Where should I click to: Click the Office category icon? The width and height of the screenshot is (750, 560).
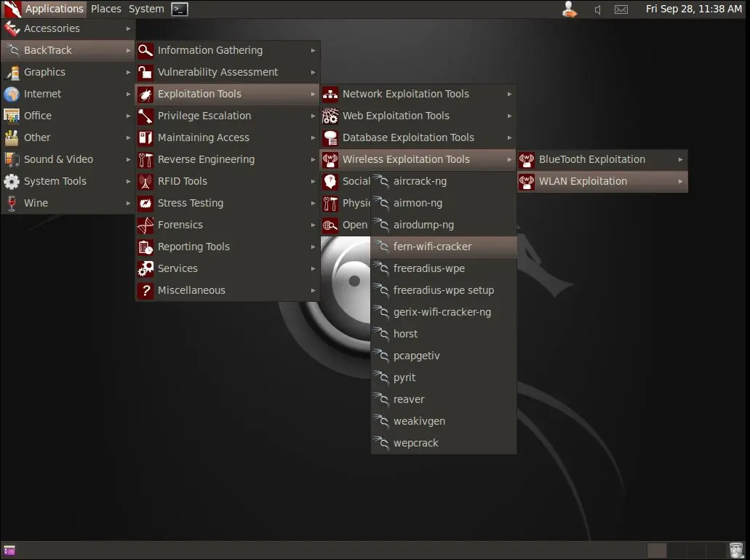(12, 116)
